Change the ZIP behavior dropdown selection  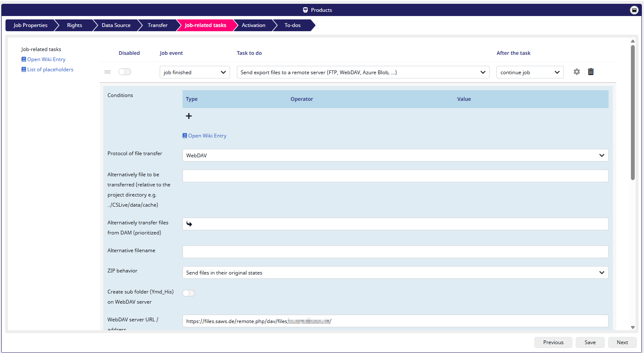[x=395, y=273]
